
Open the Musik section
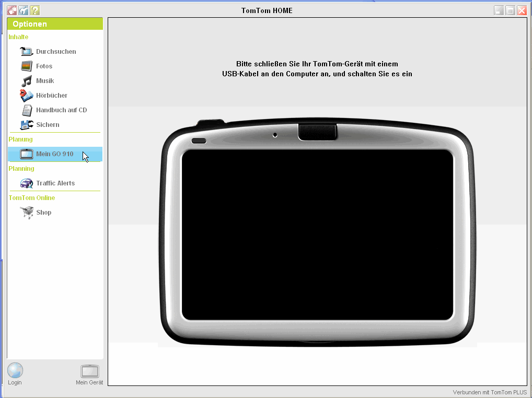coord(45,81)
